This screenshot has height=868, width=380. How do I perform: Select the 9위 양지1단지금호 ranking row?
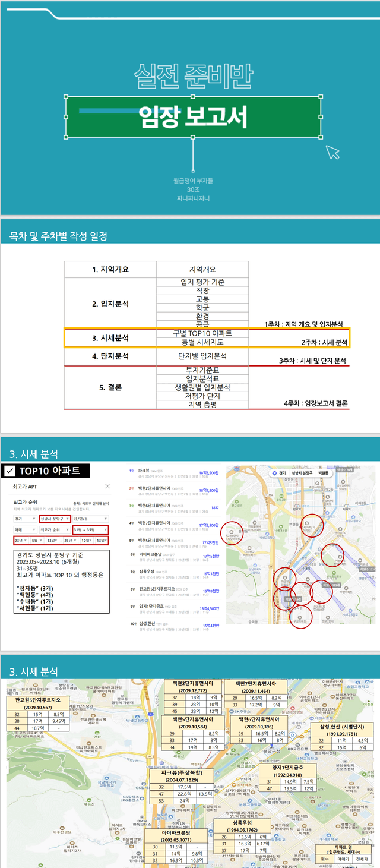pyautogui.click(x=175, y=607)
